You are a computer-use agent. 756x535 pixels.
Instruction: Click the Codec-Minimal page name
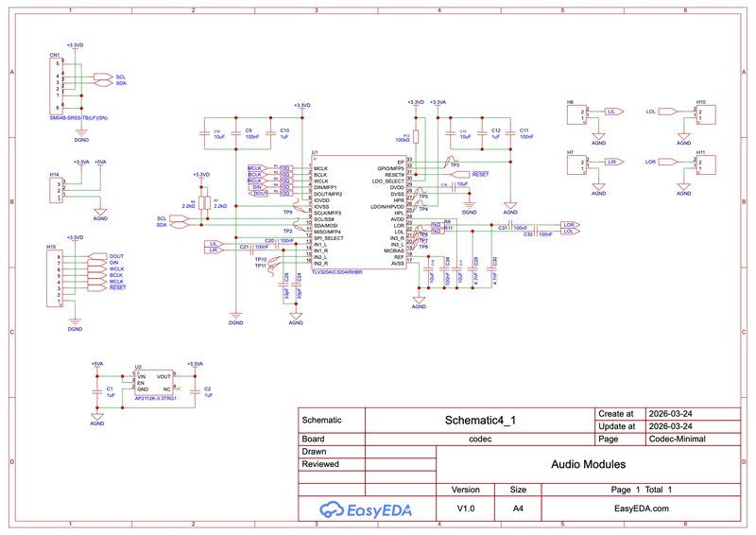coord(677,439)
